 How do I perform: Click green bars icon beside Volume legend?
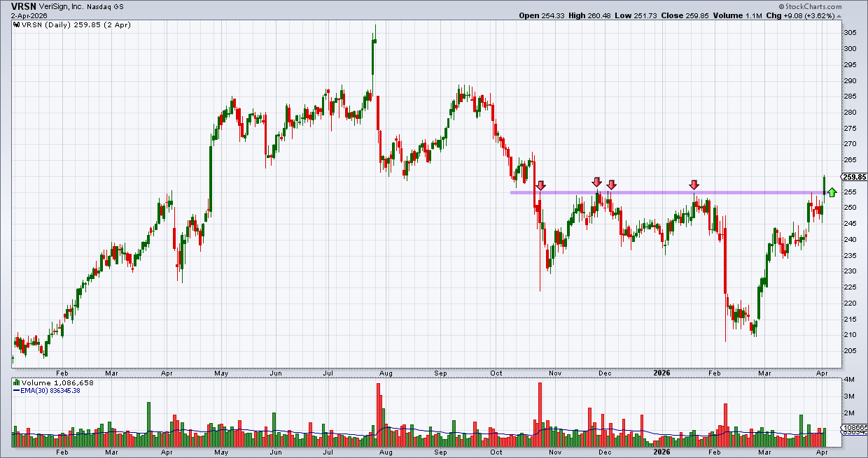(x=17, y=383)
